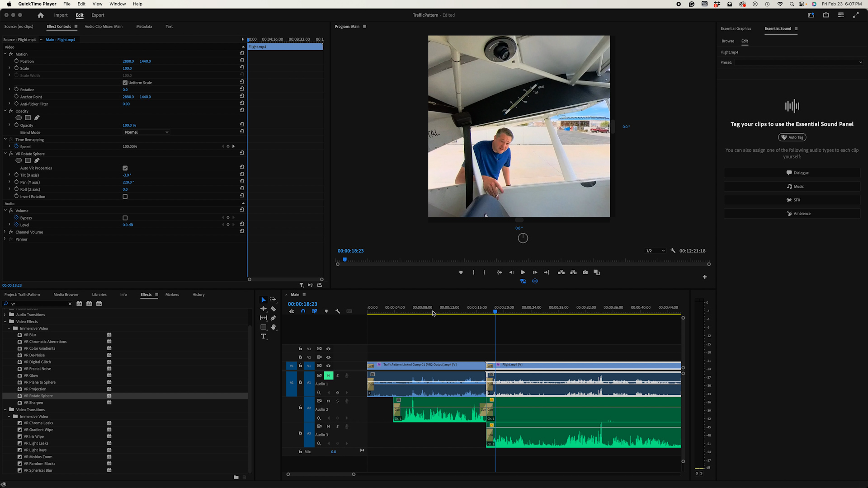868x488 pixels.
Task: Toggle V1 track output eye
Action: click(x=329, y=366)
